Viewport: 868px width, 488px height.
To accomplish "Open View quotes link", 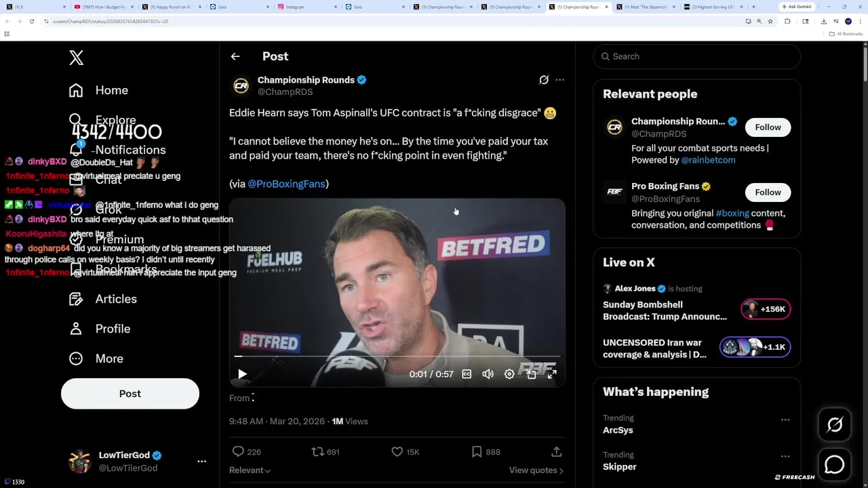I will 536,470.
